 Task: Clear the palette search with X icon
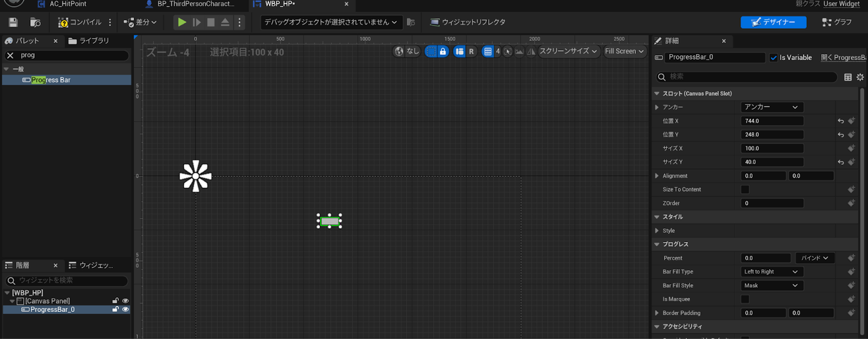10,55
